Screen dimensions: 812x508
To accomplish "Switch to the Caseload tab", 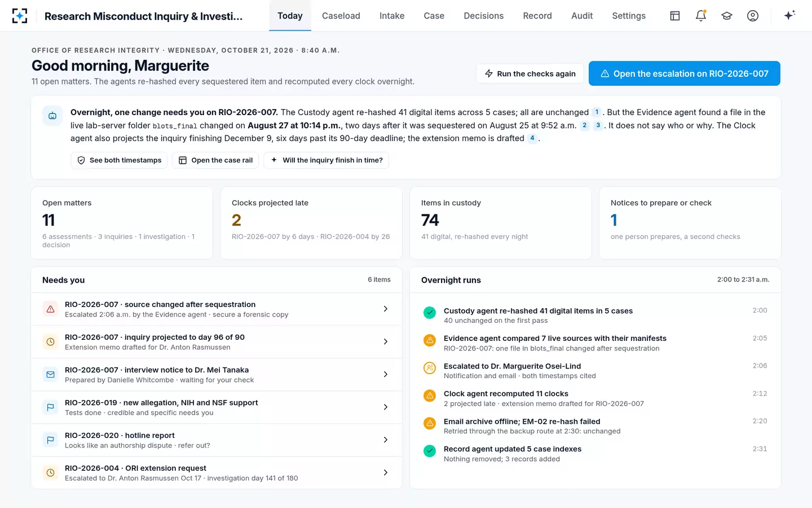I will (341, 16).
